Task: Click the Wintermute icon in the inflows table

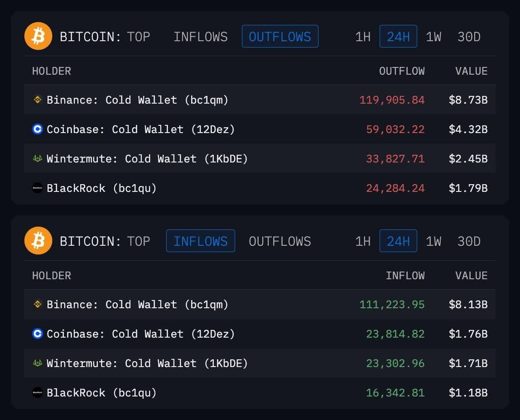Action: tap(38, 363)
